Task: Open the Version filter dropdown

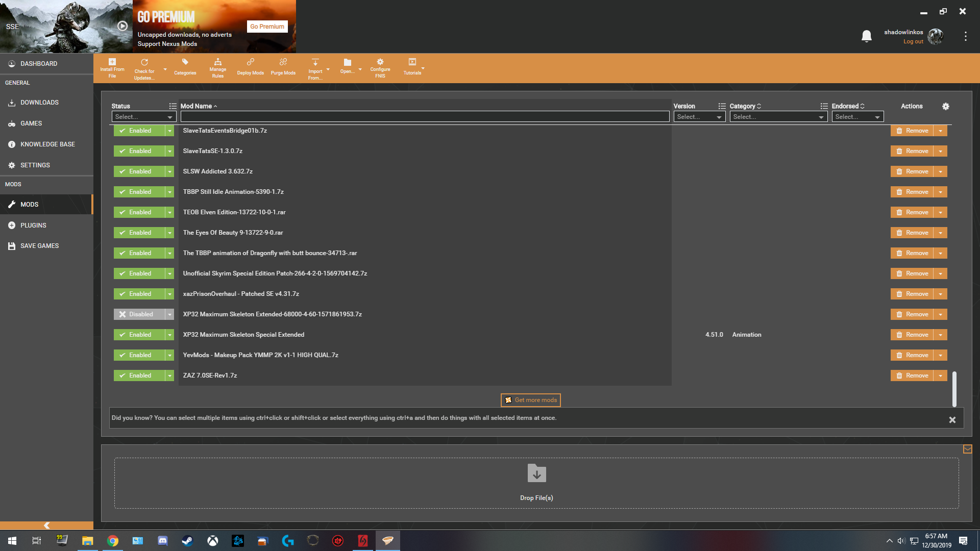Action: (x=699, y=117)
